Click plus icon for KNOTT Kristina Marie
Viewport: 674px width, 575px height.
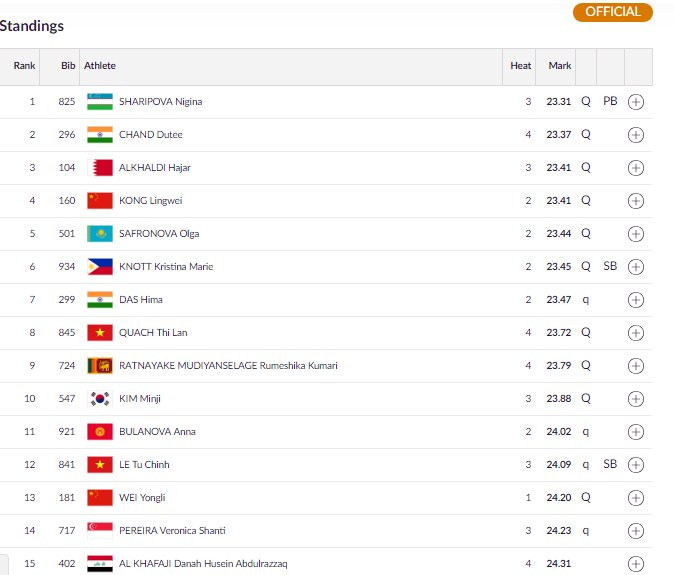tap(635, 267)
